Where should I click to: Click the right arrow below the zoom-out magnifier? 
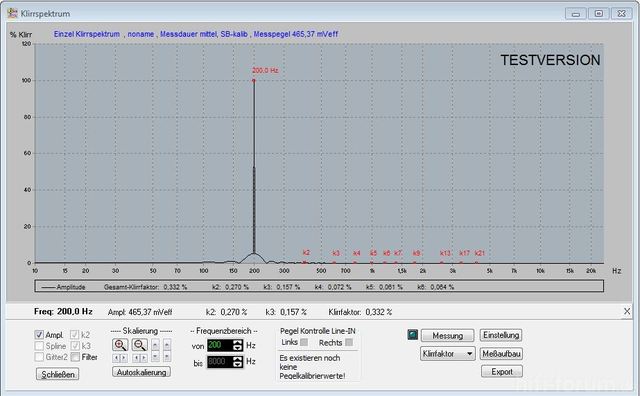tap(144, 358)
